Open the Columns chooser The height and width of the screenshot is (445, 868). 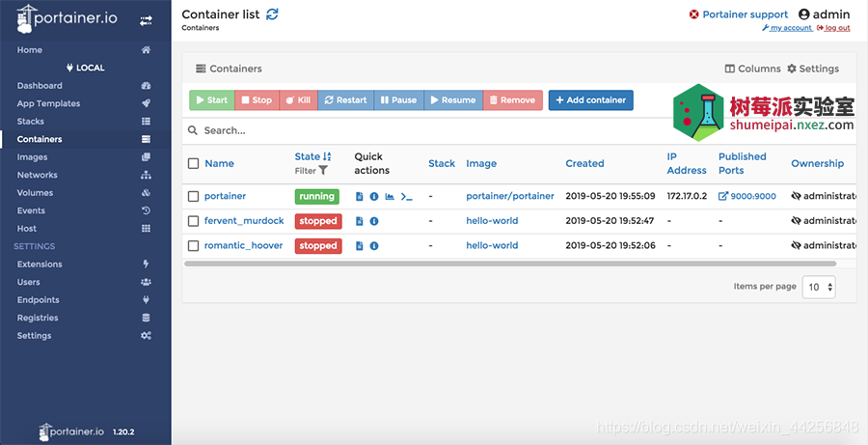753,69
